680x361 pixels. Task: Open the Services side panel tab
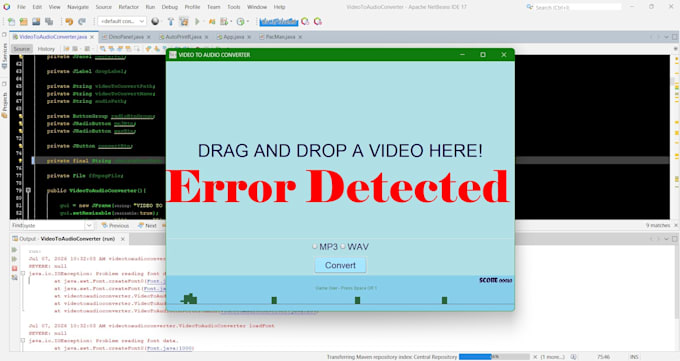[x=4, y=56]
